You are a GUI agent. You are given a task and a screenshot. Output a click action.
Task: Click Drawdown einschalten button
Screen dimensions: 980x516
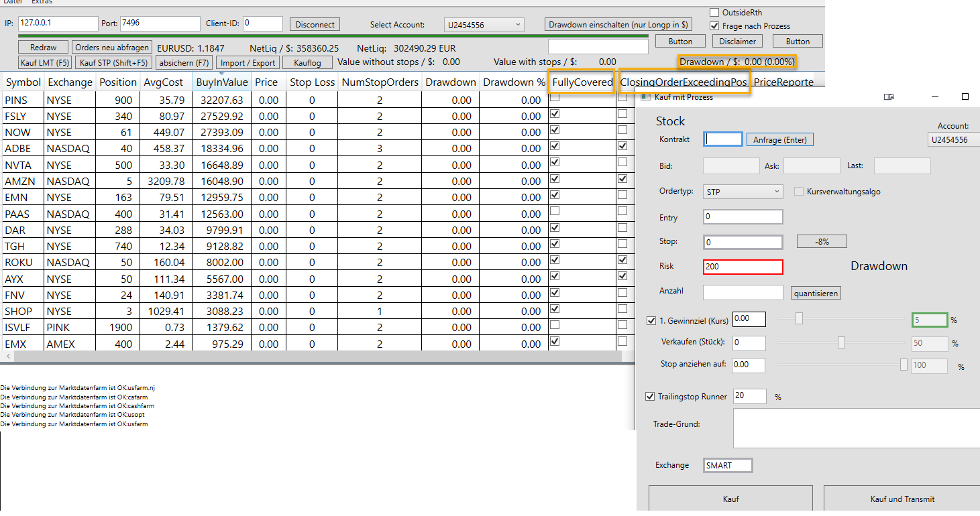coord(618,25)
